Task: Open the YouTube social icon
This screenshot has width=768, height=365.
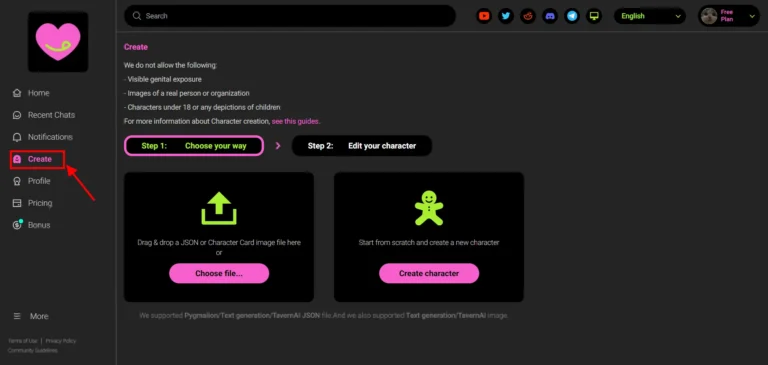Action: (x=484, y=16)
